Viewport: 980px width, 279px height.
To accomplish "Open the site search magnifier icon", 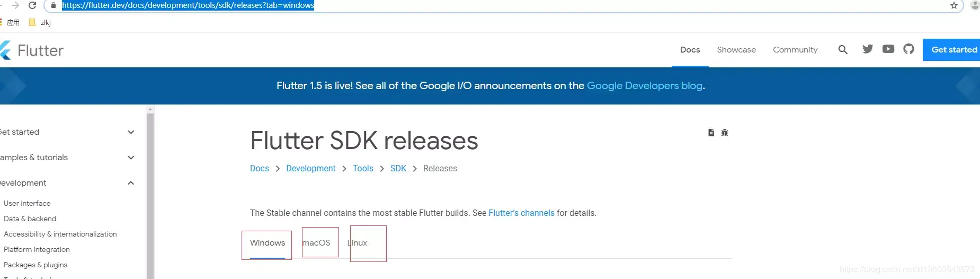I will coord(843,50).
